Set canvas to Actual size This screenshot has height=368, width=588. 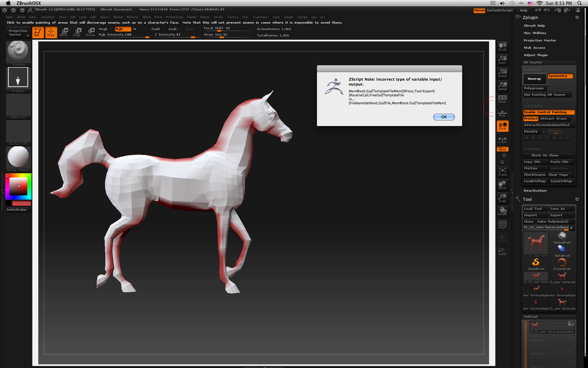pyautogui.click(x=502, y=73)
